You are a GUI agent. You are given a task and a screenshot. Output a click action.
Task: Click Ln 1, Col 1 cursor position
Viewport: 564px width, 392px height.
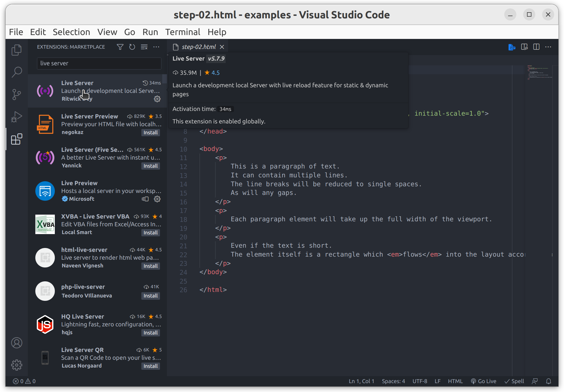(361, 381)
